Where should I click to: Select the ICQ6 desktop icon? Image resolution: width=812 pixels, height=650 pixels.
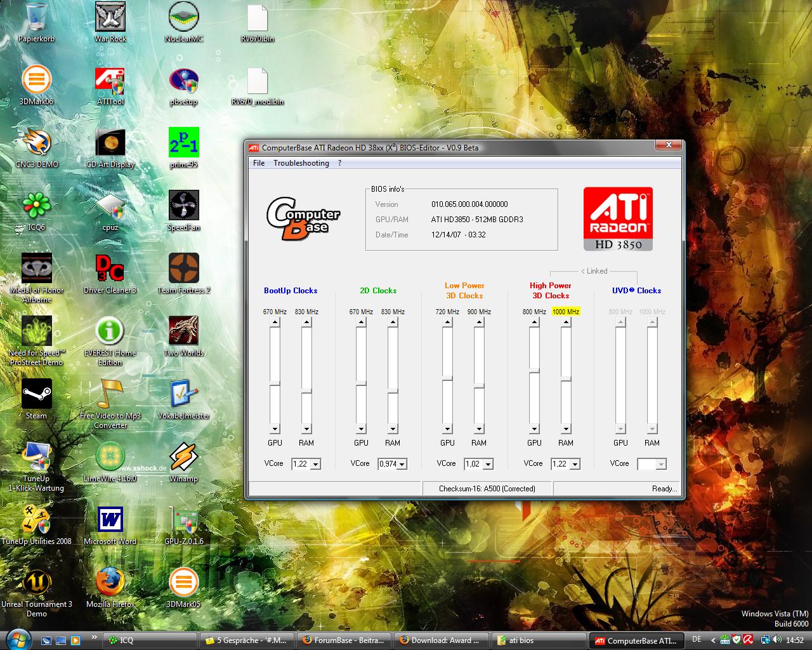point(36,211)
